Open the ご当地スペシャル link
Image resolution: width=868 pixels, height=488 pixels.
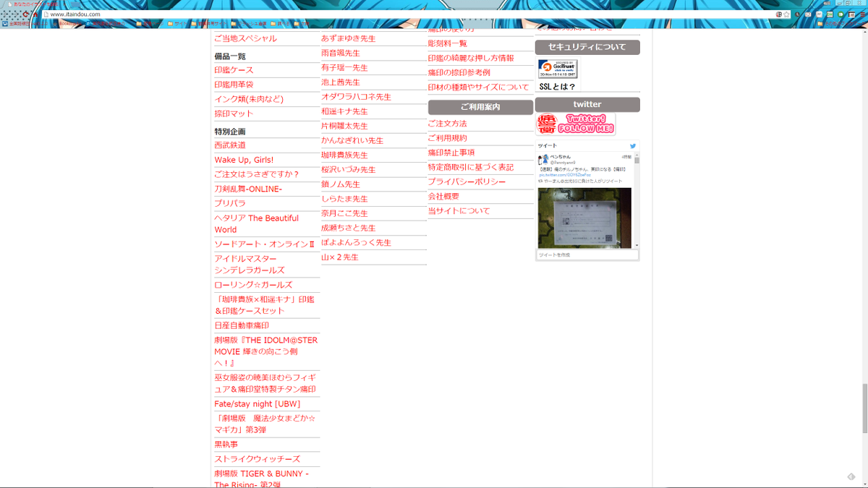click(x=245, y=38)
